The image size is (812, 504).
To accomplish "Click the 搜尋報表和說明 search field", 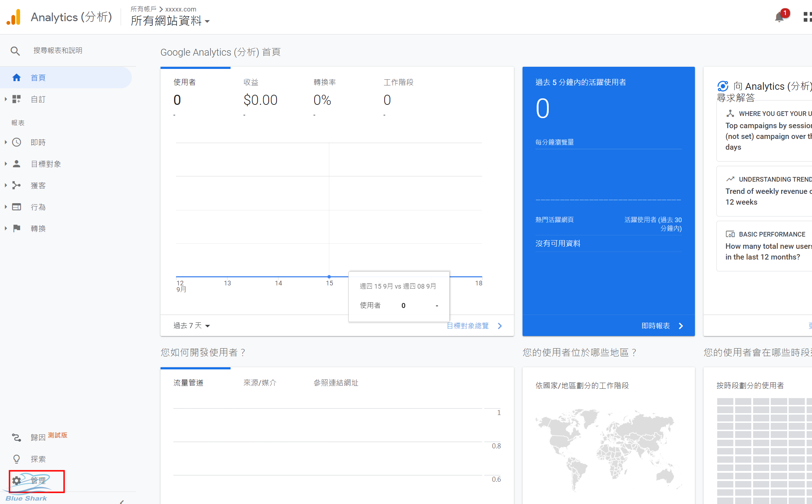I will click(58, 51).
